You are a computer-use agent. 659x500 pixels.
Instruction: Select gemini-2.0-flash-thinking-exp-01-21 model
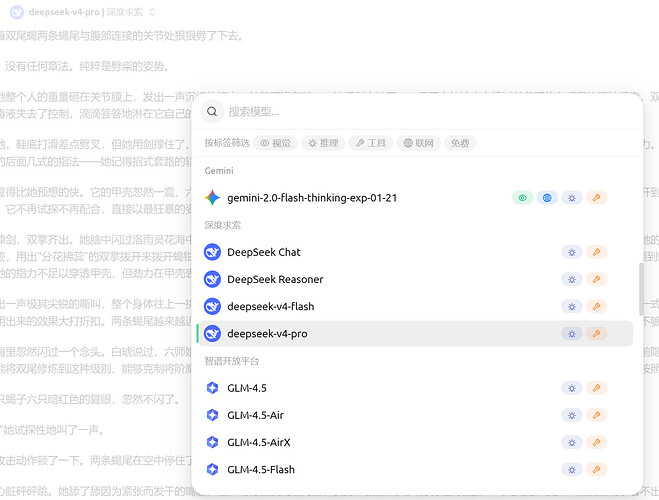coord(415,198)
